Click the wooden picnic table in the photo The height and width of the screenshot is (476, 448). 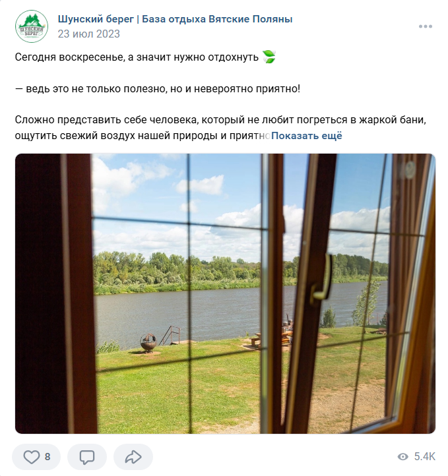(271, 338)
